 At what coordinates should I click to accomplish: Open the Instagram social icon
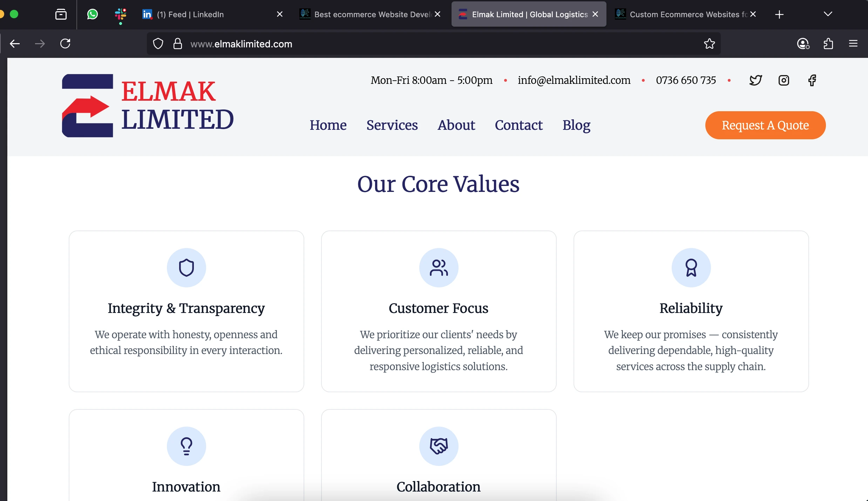tap(784, 80)
